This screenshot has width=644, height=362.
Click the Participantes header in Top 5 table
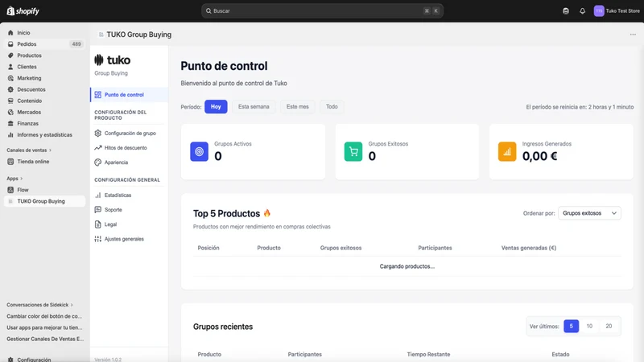435,248
